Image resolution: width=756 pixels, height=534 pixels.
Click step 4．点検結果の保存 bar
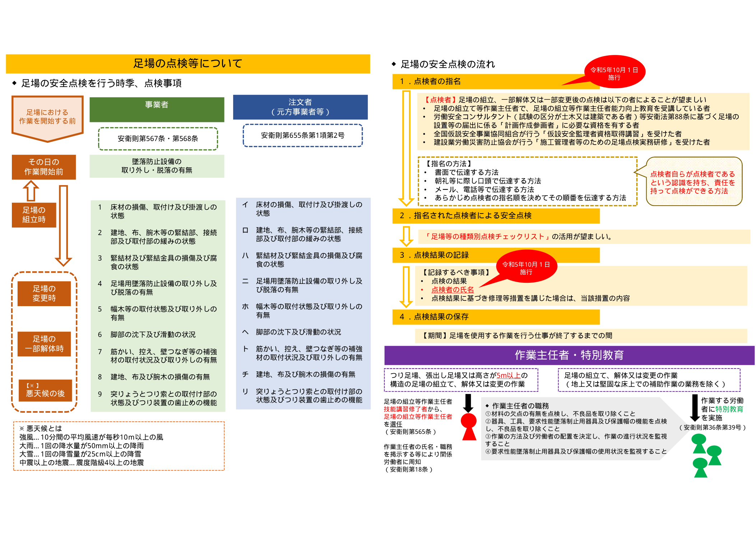click(x=496, y=317)
